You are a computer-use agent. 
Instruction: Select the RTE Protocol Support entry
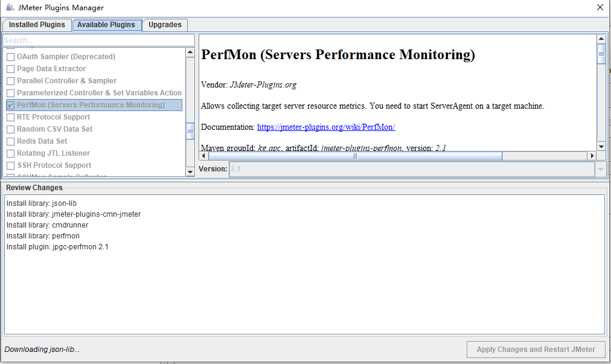[53, 117]
